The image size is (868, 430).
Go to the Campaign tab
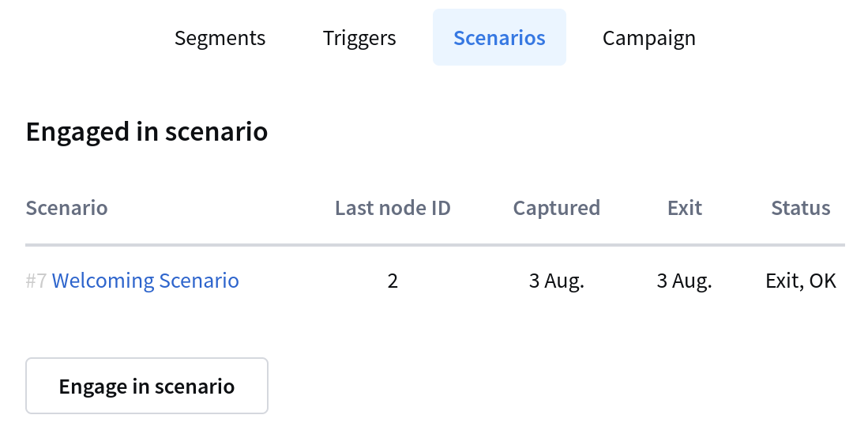(x=648, y=38)
